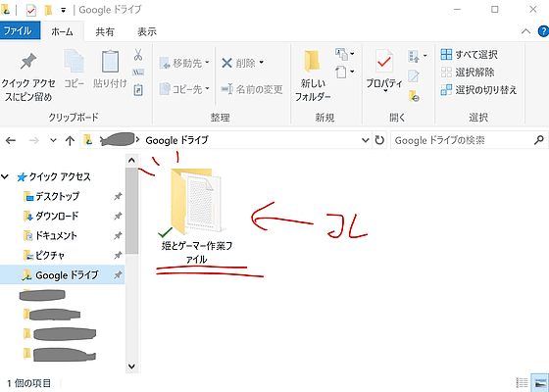Select ピクチャ in navigation pane
This screenshot has width=549, height=392.
(x=44, y=255)
